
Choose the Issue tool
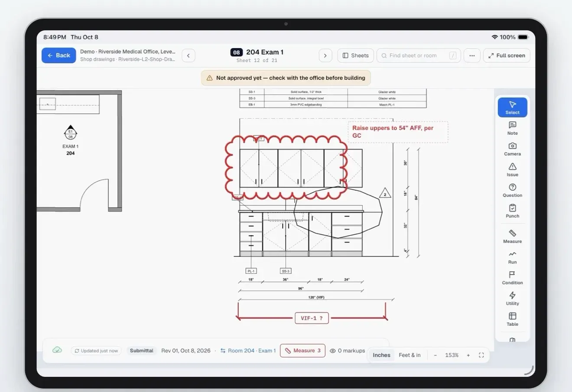coord(512,170)
